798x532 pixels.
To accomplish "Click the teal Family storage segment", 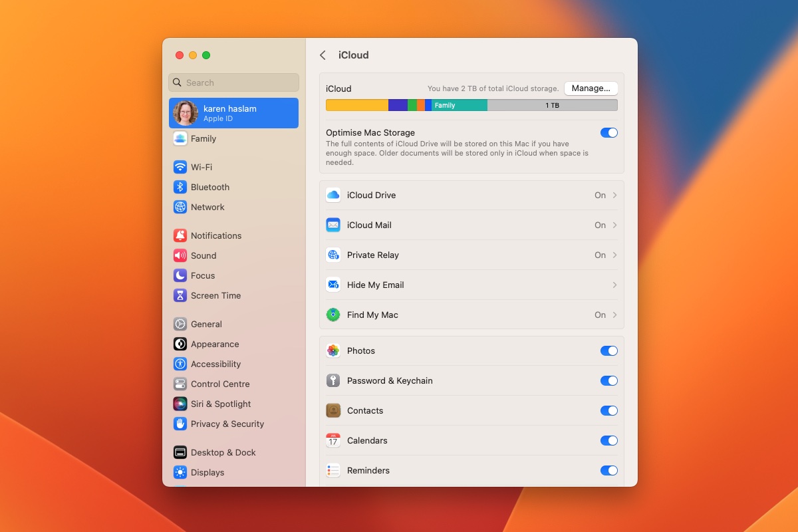I will tap(460, 105).
